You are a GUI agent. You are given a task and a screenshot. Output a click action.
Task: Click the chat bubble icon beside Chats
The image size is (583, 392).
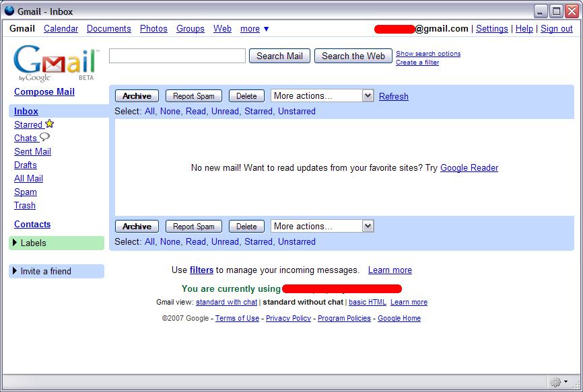pos(44,137)
